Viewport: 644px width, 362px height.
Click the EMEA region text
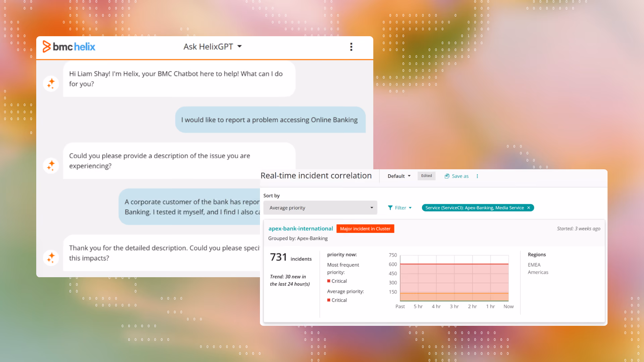534,265
